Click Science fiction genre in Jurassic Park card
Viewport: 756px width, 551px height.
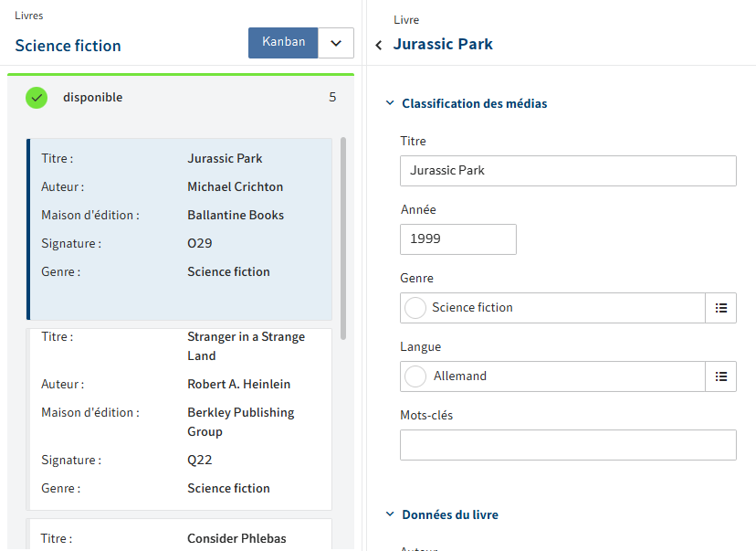point(228,271)
